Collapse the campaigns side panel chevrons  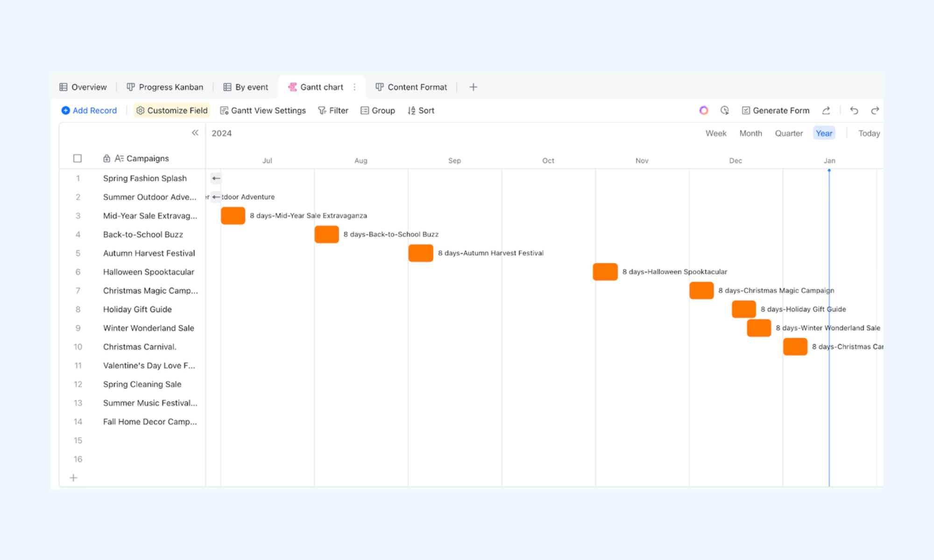click(195, 133)
